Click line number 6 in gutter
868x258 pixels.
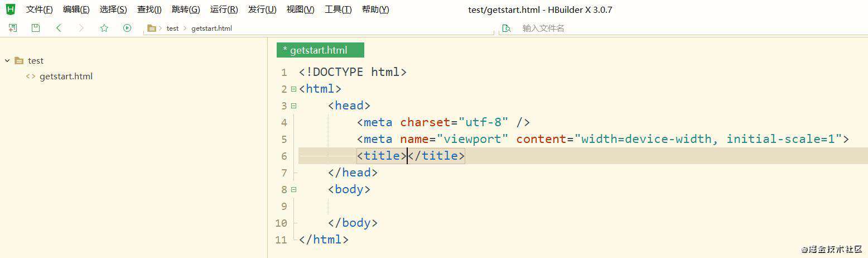pos(284,156)
